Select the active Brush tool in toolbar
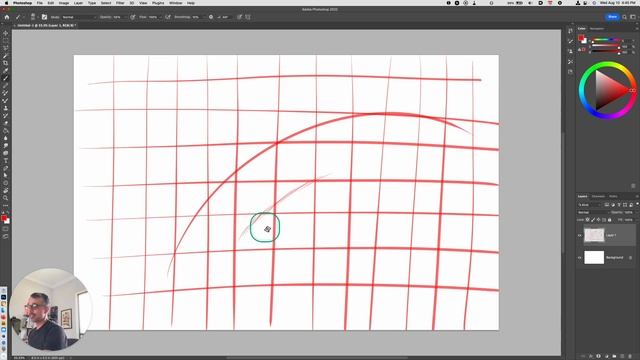Screen dimensions: 640x360 [6, 78]
